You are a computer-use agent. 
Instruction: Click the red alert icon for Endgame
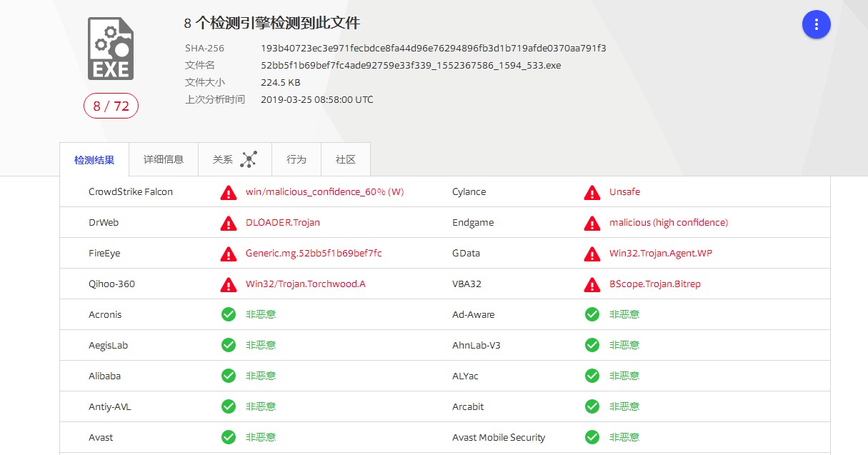tap(592, 223)
